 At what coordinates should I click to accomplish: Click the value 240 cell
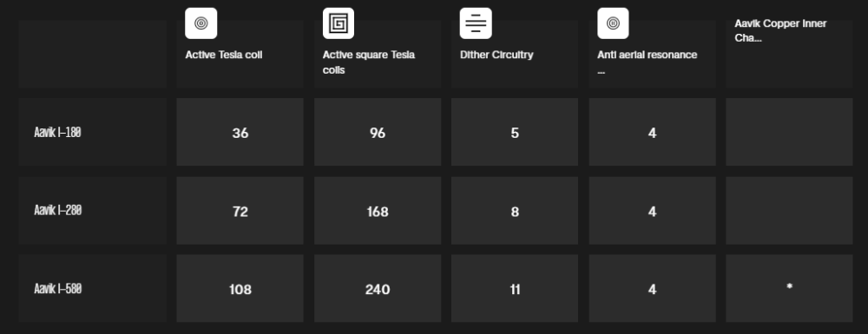[x=378, y=289]
